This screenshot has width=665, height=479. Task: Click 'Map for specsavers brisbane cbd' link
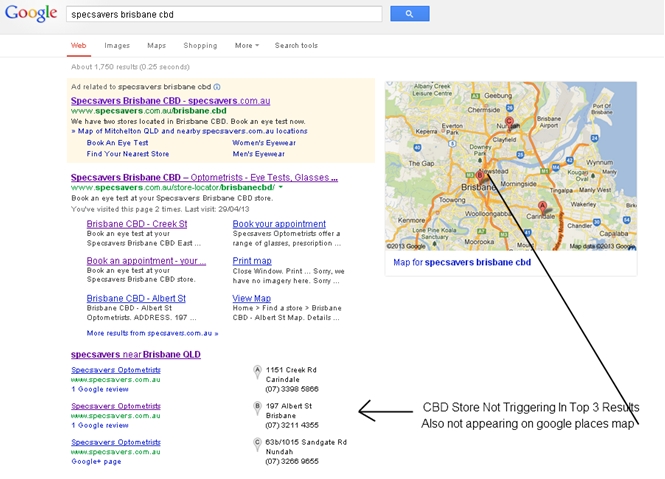coord(462,262)
